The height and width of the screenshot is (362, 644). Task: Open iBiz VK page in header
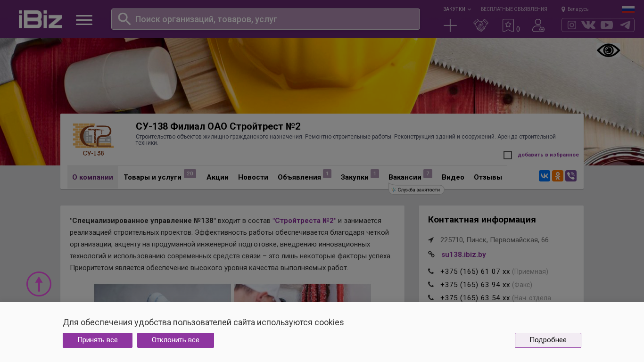[x=588, y=25]
